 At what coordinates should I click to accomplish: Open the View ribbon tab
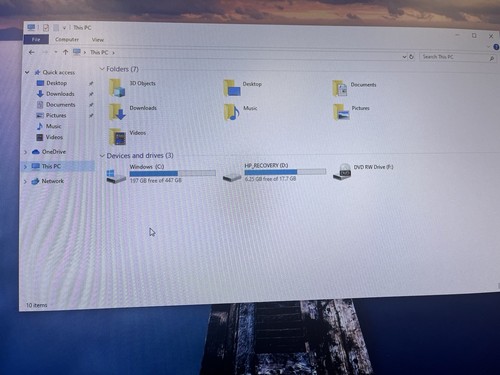tap(98, 40)
